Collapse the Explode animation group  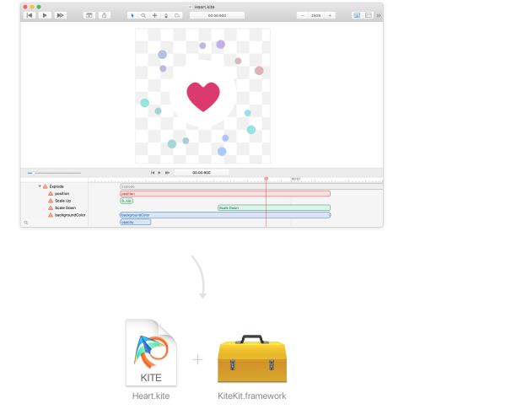40,186
